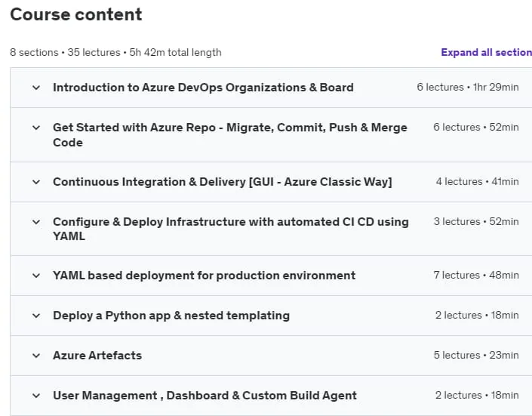Expand the User Management section chevron
Screen dimensions: 532x416
coord(36,396)
